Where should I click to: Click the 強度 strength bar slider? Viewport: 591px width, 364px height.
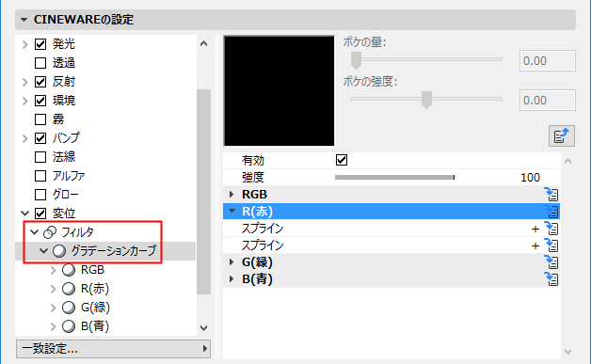394,177
